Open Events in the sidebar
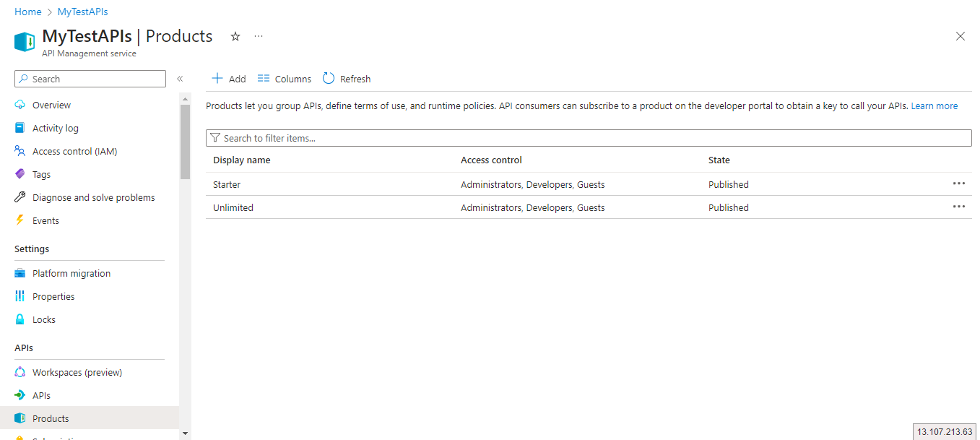Screen dimensions: 980x440 45,220
